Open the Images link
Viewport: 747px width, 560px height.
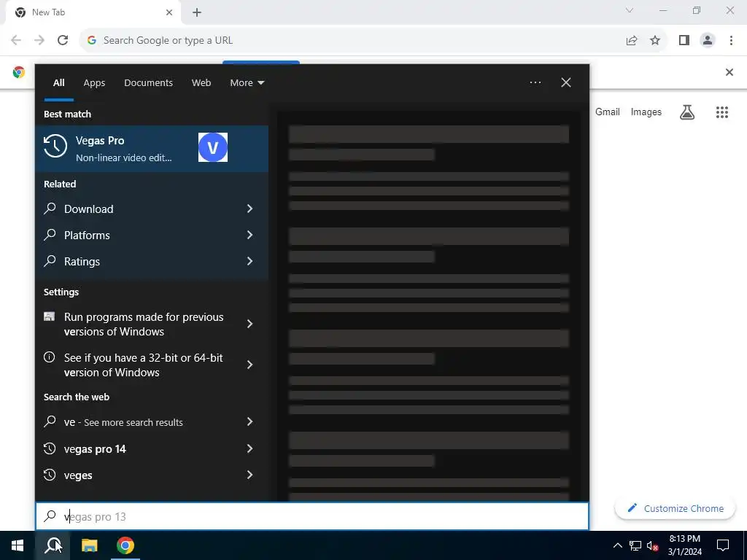[646, 112]
